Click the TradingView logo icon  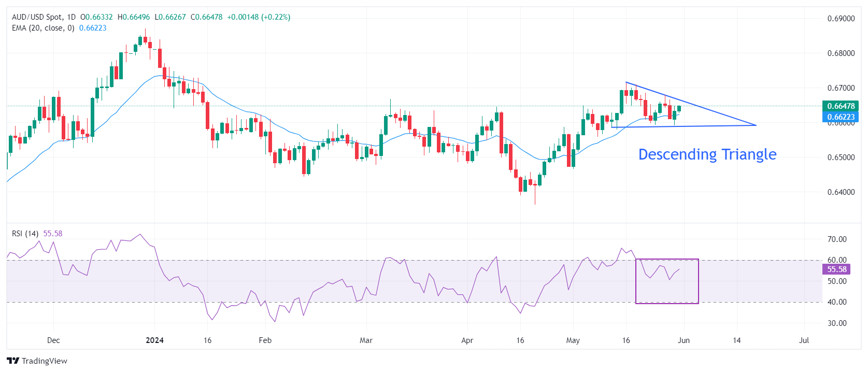(13, 361)
